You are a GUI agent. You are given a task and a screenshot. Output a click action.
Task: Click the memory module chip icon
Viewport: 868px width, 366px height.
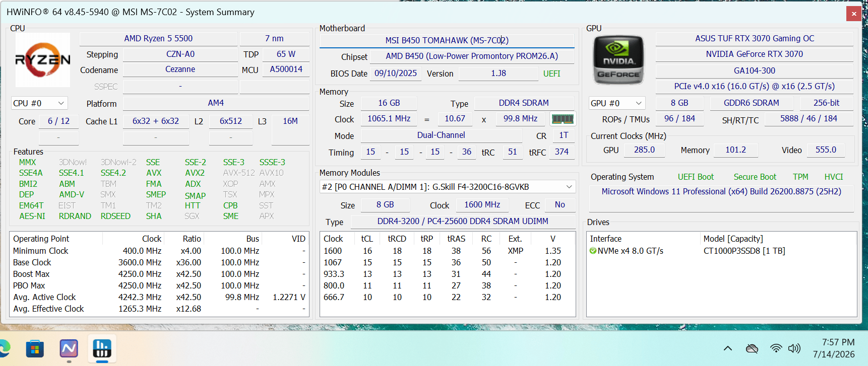563,119
